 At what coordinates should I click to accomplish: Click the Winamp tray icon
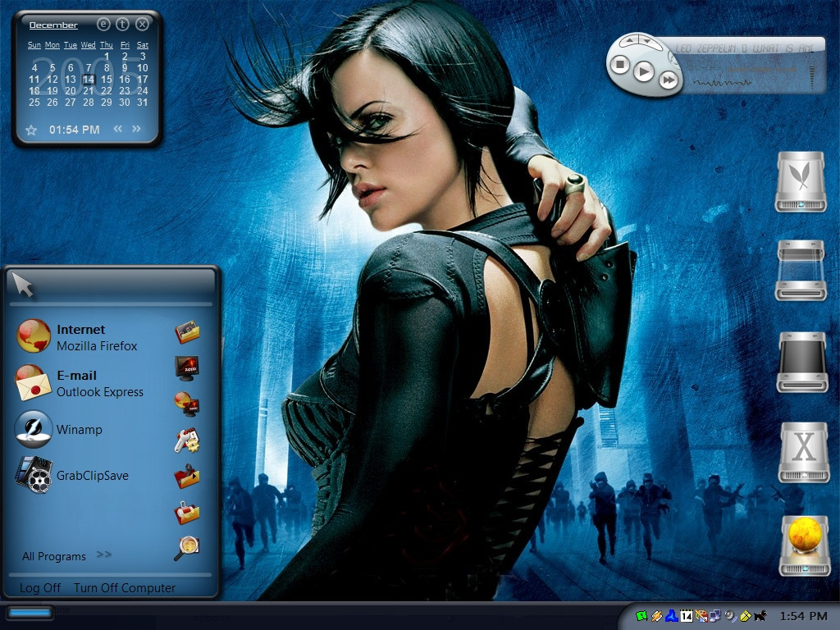(657, 616)
